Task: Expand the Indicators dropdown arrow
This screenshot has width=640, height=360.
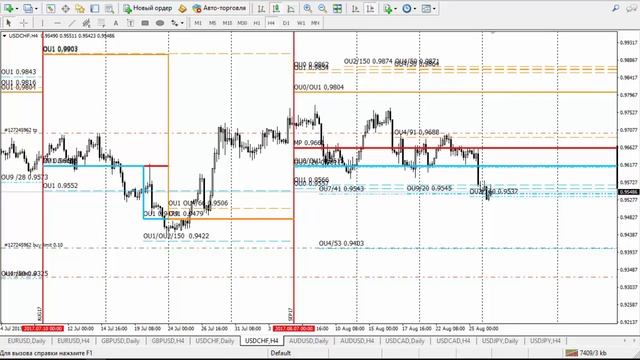Action: [x=395, y=9]
